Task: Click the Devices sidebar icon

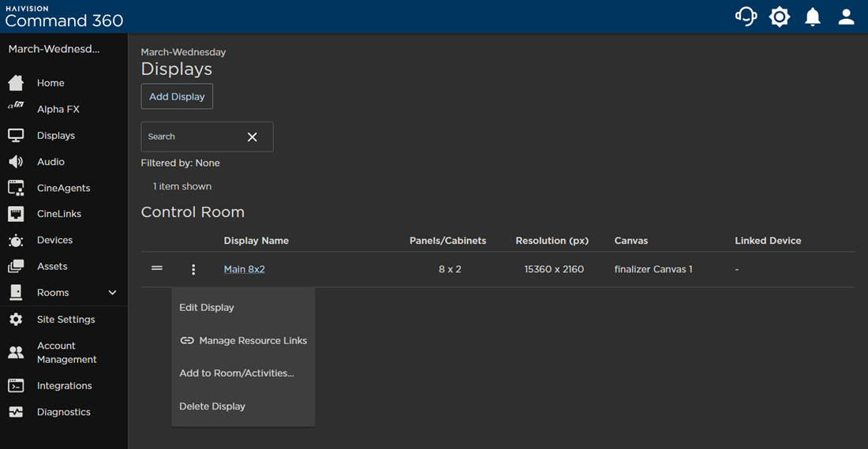Action: coord(16,241)
